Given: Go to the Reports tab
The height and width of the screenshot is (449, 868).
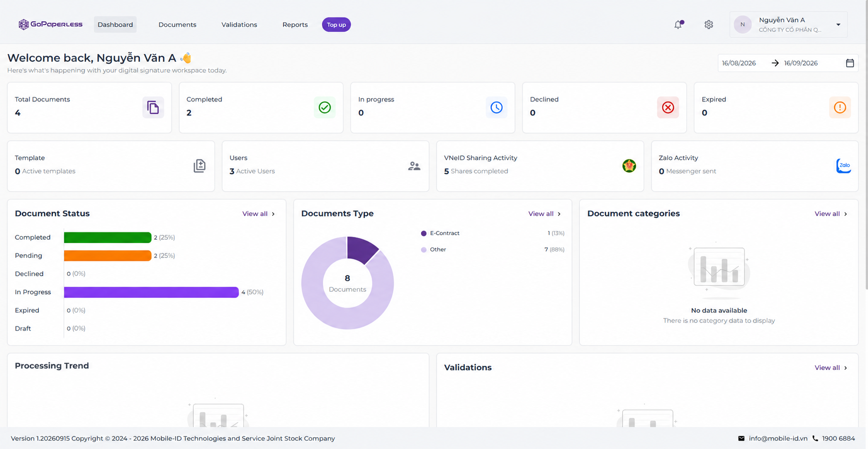Looking at the screenshot, I should point(295,24).
